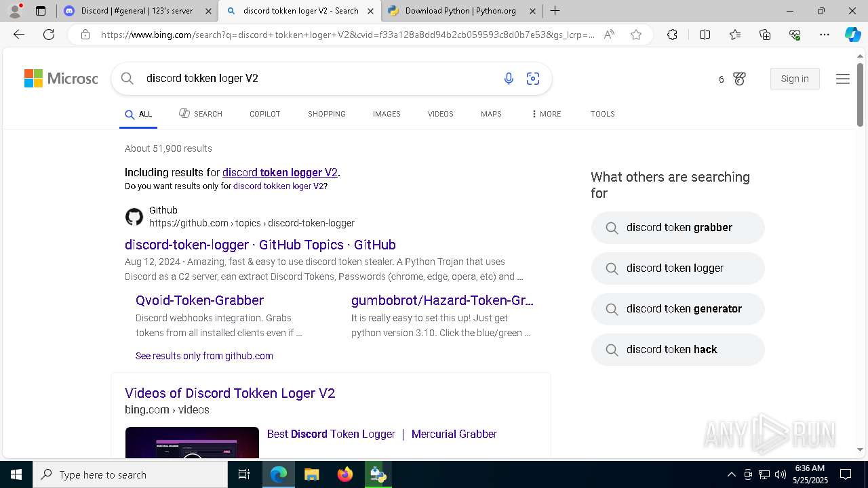
Task: Open the tab actions menu icon
Action: coord(41,11)
